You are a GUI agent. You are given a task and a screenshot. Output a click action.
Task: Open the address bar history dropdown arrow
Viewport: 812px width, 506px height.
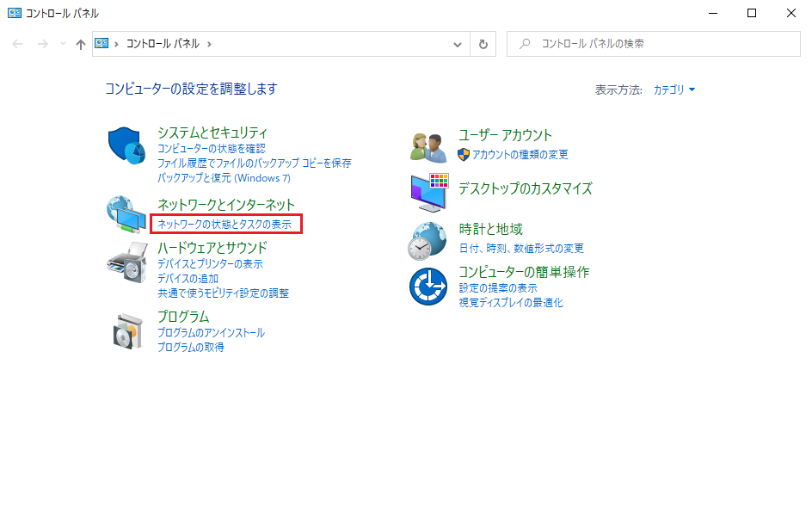pyautogui.click(x=458, y=44)
